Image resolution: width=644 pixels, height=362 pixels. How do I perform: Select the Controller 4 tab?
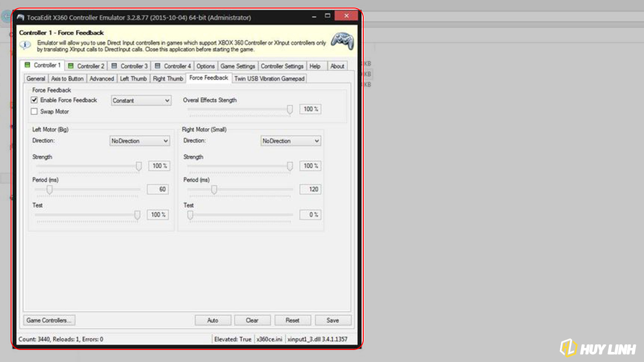[173, 66]
